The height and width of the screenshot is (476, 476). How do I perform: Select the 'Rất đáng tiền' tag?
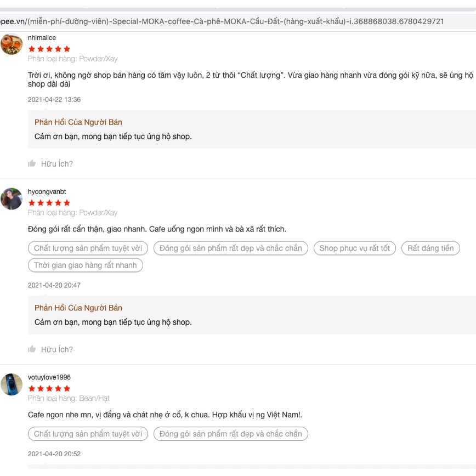430,248
